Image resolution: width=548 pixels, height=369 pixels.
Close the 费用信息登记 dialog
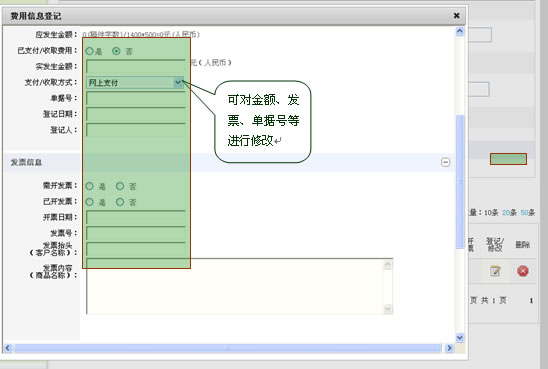click(x=456, y=16)
